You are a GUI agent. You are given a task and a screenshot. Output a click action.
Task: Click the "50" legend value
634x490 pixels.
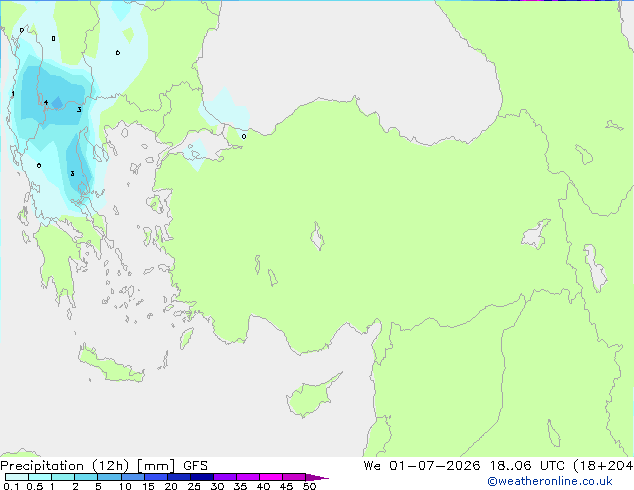point(309,486)
